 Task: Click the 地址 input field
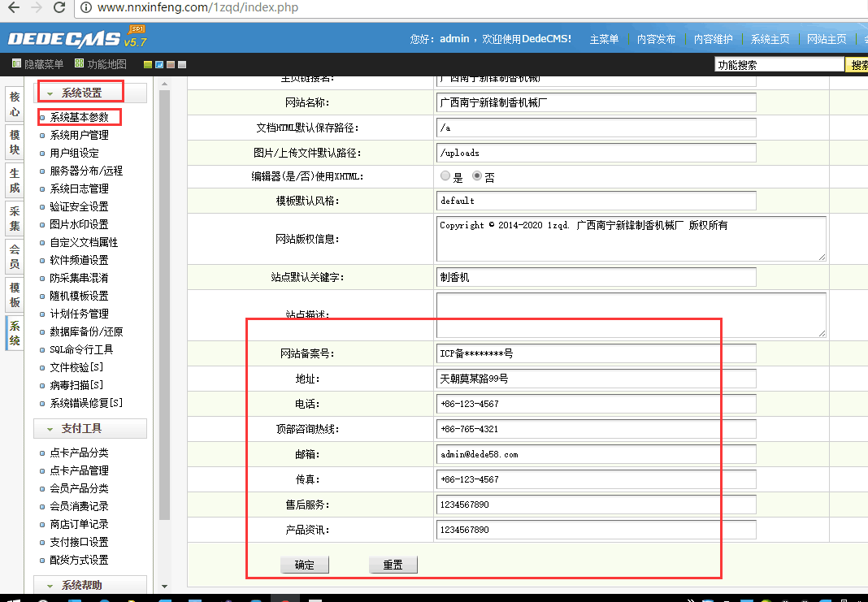597,379
